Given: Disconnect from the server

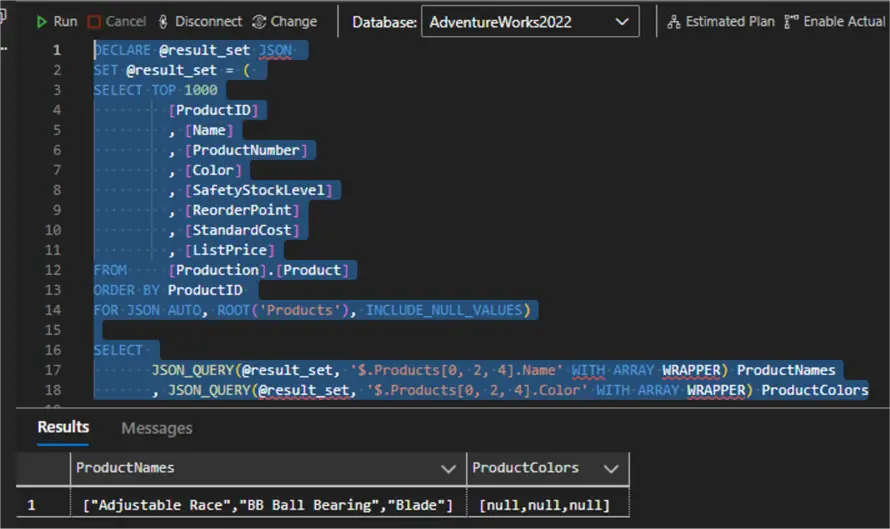Looking at the screenshot, I should pyautogui.click(x=200, y=22).
